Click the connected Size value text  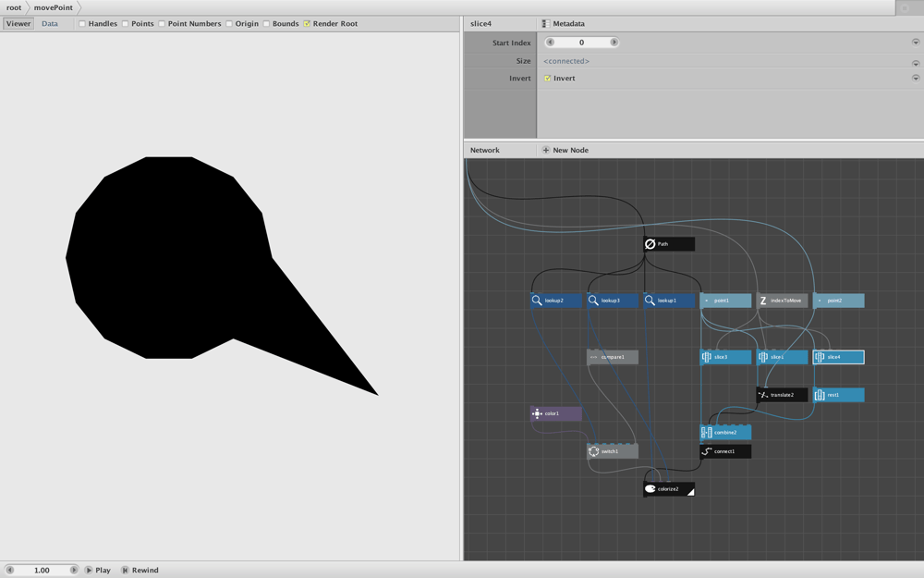[566, 61]
